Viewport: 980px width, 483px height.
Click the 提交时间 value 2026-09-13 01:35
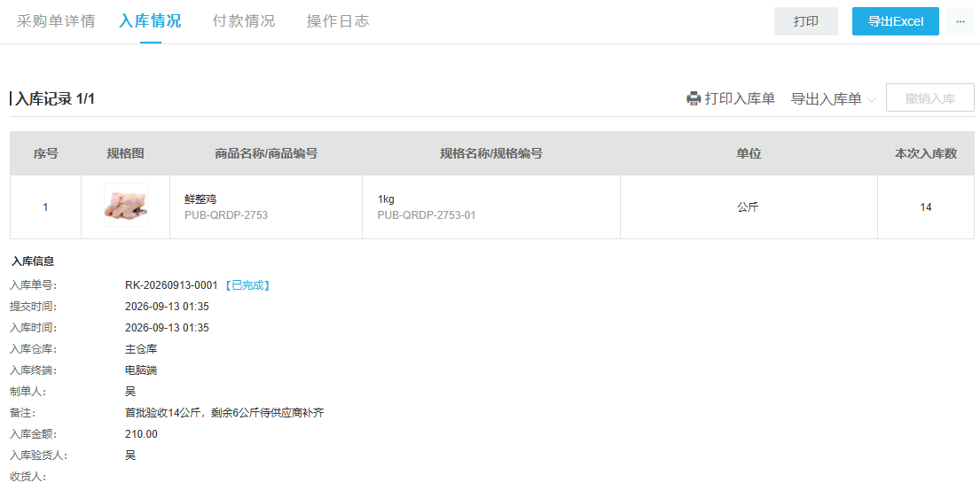click(167, 307)
